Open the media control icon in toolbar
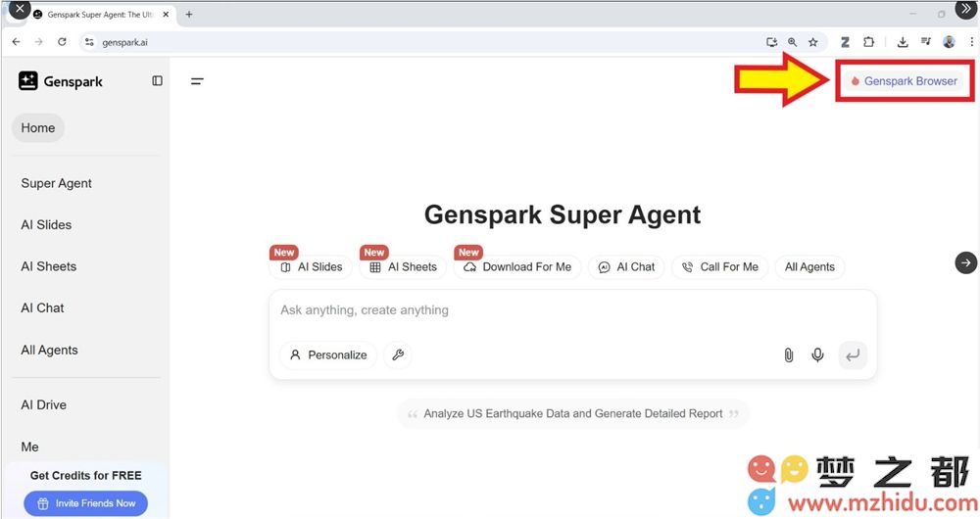The width and height of the screenshot is (980, 519). (x=926, y=42)
